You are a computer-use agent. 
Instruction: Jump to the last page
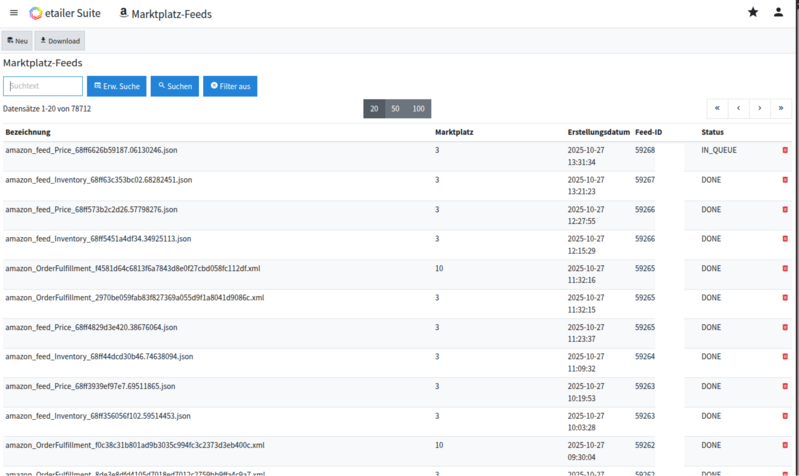tap(781, 108)
